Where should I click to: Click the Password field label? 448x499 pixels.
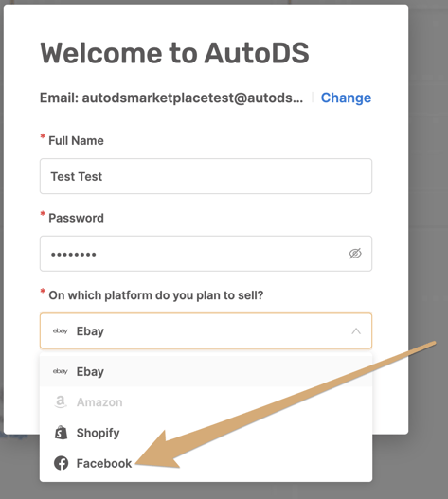pyautogui.click(x=76, y=218)
